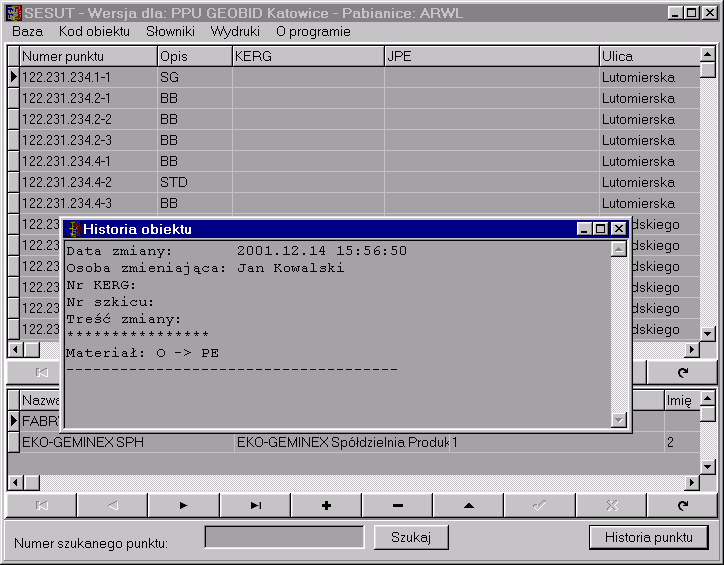Open the Słowniki menu

tap(170, 31)
